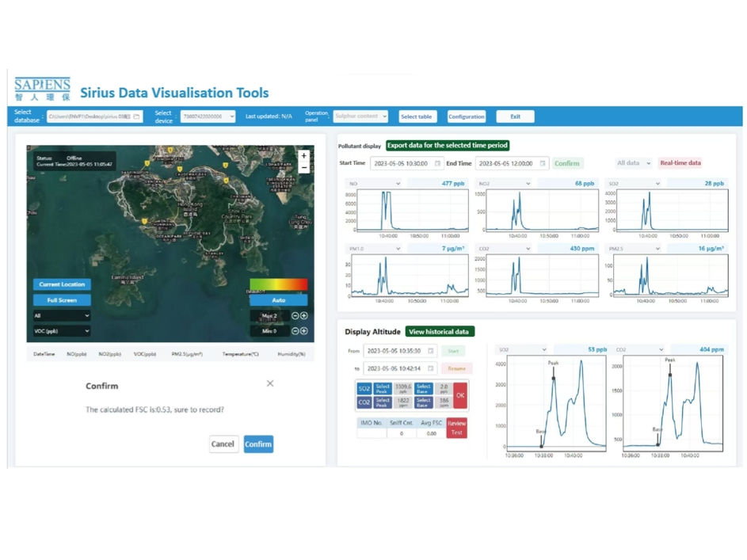
Task: Open calendar icon in End Time field
Action: [x=543, y=164]
